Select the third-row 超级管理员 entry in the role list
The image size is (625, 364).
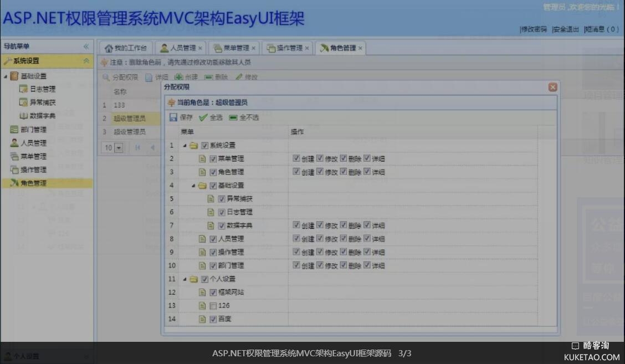pos(130,131)
